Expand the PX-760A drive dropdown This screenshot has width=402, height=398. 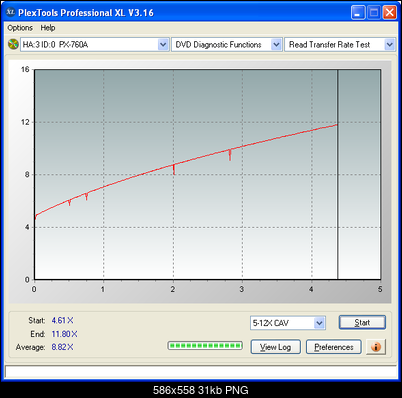click(163, 44)
